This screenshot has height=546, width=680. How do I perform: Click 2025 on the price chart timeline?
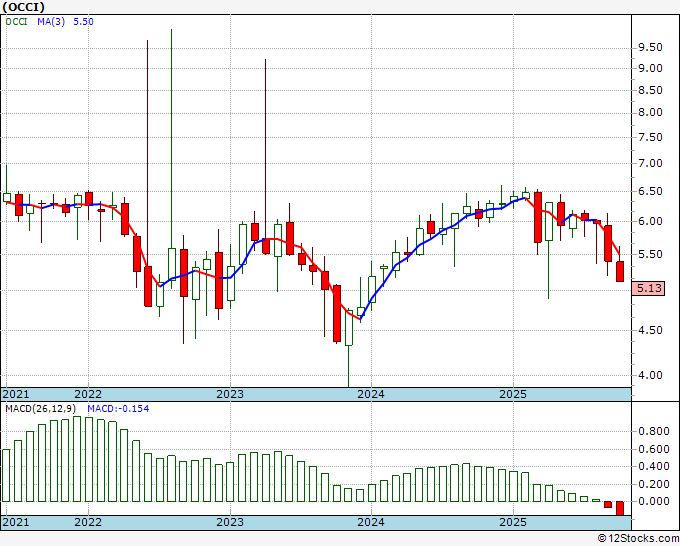pos(512,394)
